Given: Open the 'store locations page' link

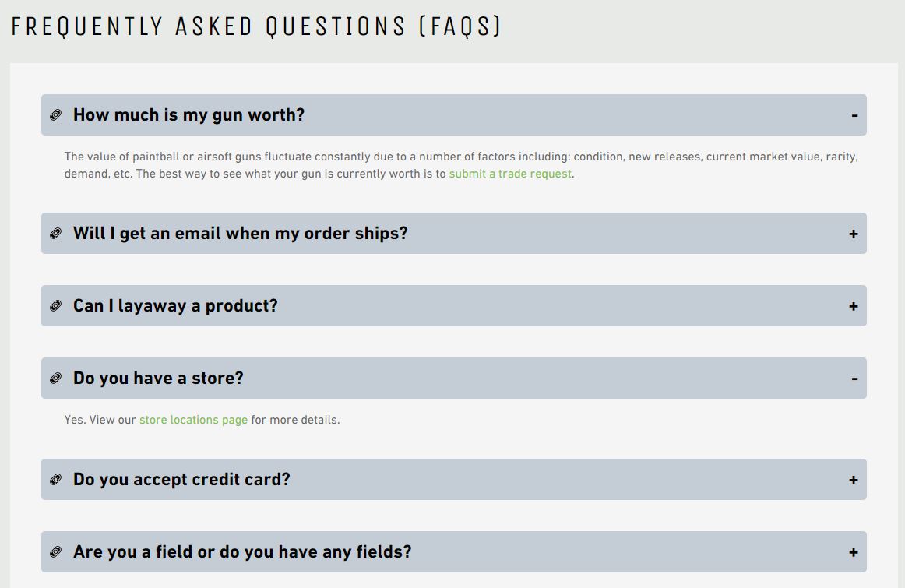Looking at the screenshot, I should coord(193,420).
